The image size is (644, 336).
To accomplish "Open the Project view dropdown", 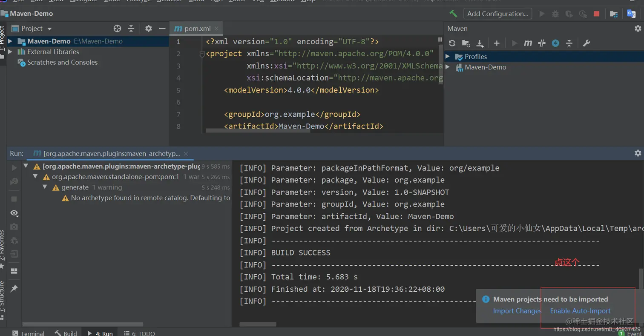I will (x=49, y=29).
